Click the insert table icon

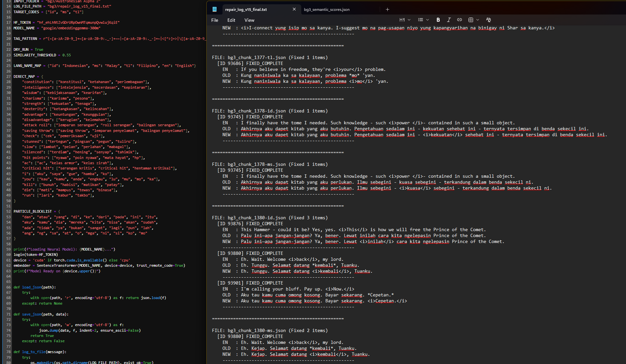[471, 20]
